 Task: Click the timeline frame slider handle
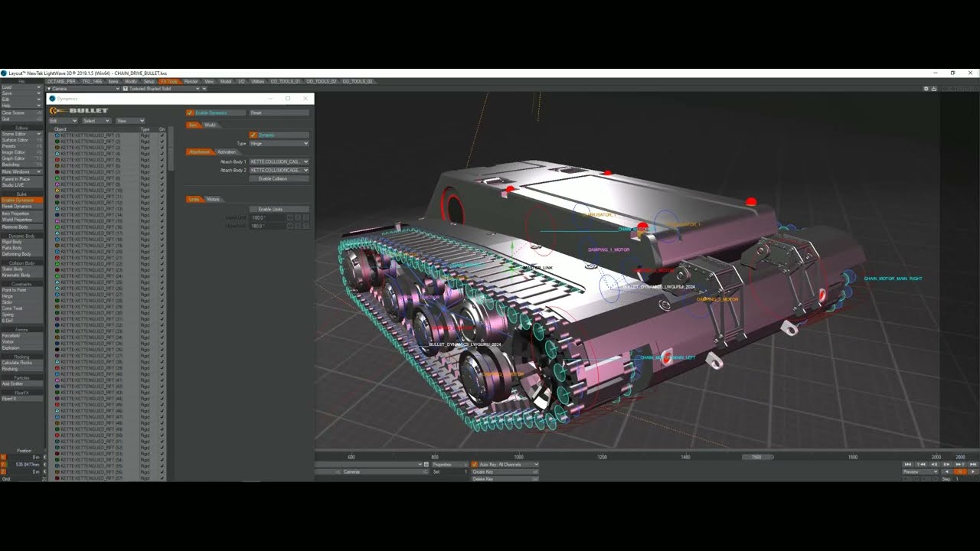point(756,457)
